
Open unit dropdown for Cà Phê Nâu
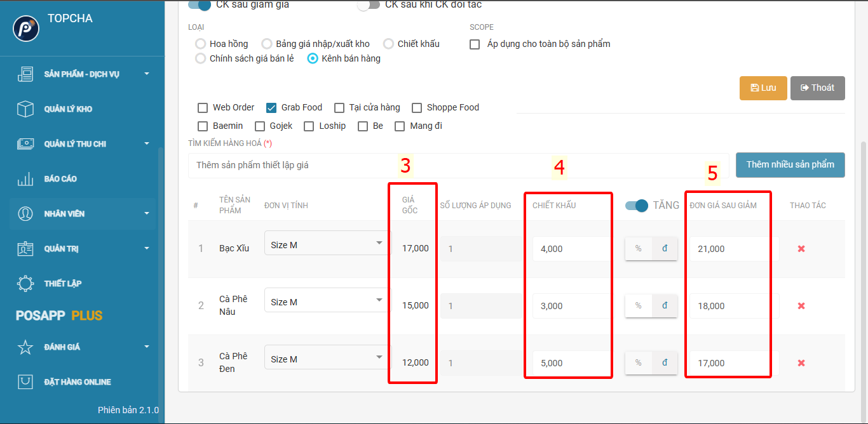[x=327, y=300]
